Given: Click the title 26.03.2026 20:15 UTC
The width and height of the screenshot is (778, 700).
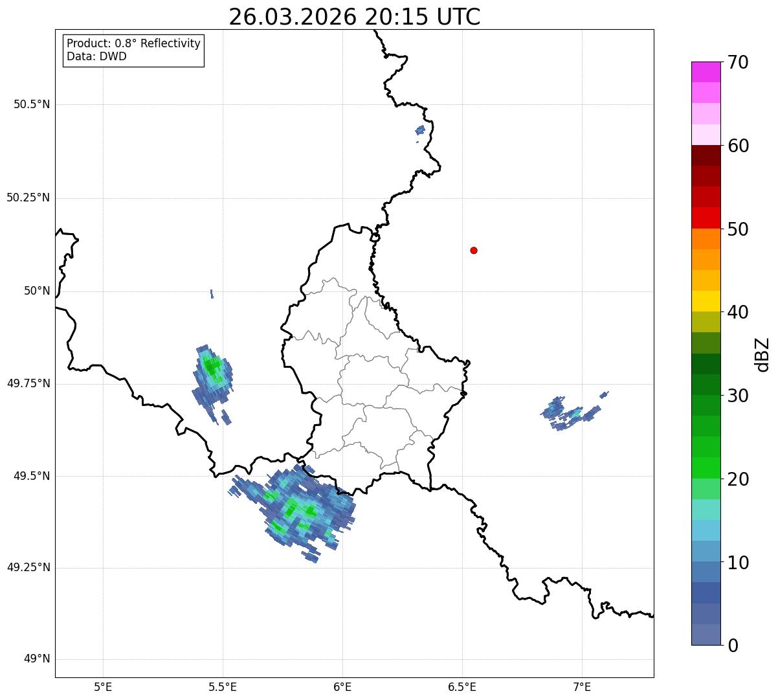Looking at the screenshot, I should 355,17.
